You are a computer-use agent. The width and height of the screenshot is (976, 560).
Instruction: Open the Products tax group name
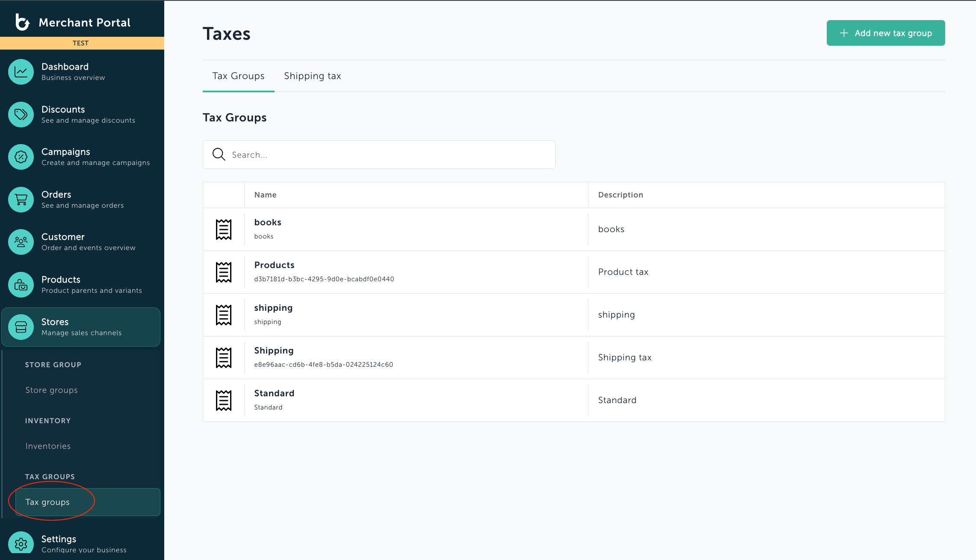tap(274, 265)
